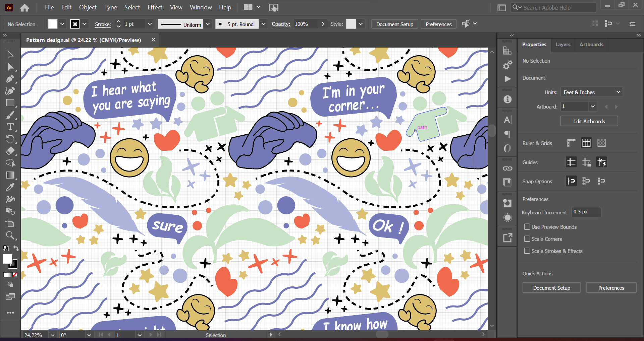
Task: Enable the transparency grid ruler option
Action: click(x=601, y=143)
